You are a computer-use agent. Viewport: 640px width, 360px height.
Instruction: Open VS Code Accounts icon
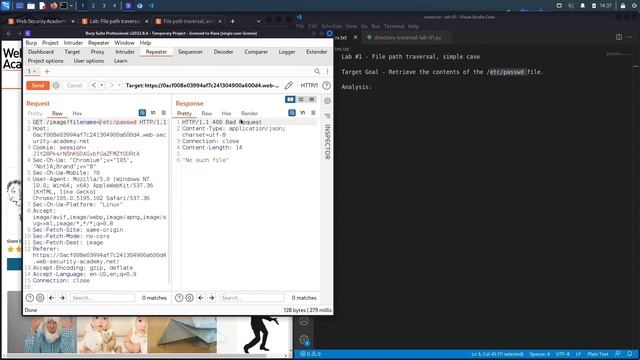[304, 321]
